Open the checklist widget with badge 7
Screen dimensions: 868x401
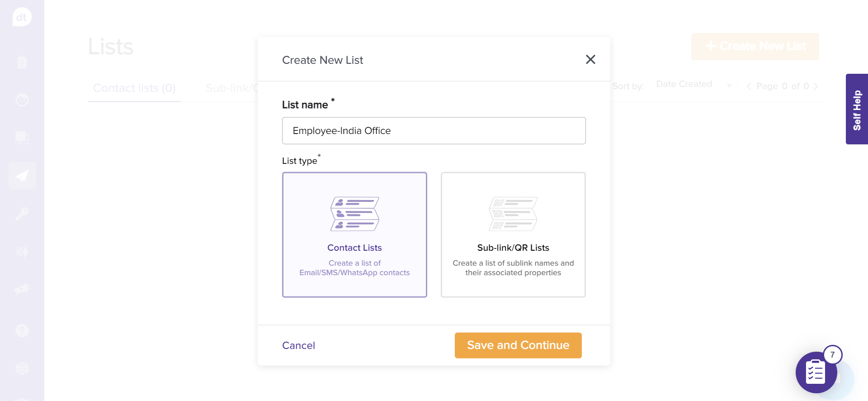(x=816, y=372)
